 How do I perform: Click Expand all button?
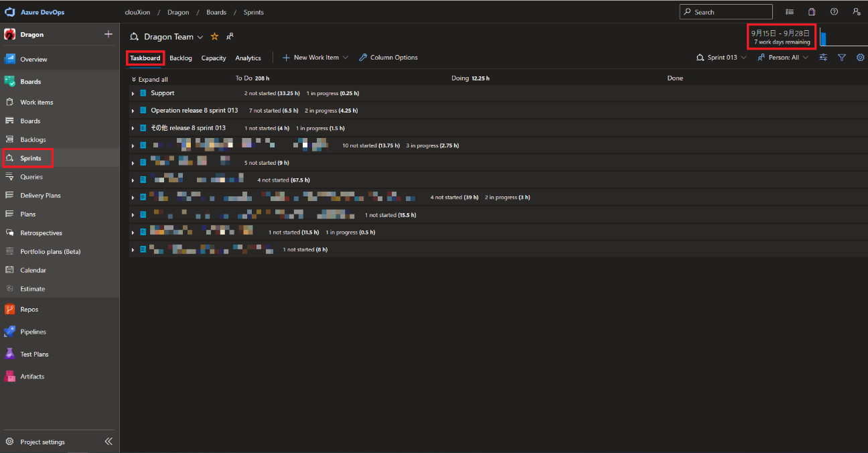pyautogui.click(x=150, y=79)
